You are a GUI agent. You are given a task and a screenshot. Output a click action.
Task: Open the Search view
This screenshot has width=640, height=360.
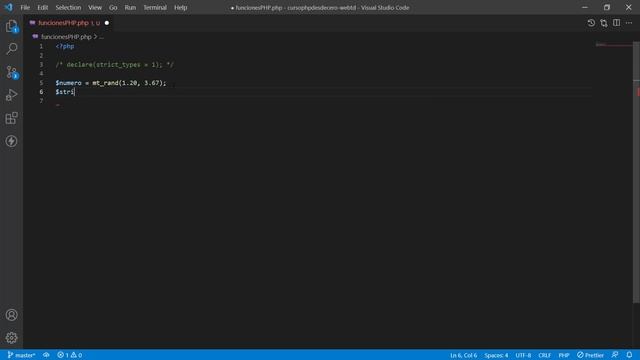pos(11,49)
